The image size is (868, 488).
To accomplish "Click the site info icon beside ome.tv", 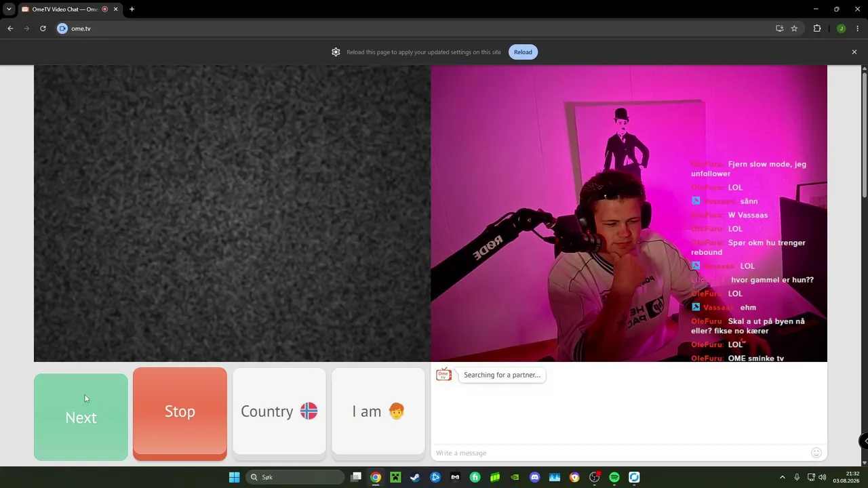I will pyautogui.click(x=62, y=28).
